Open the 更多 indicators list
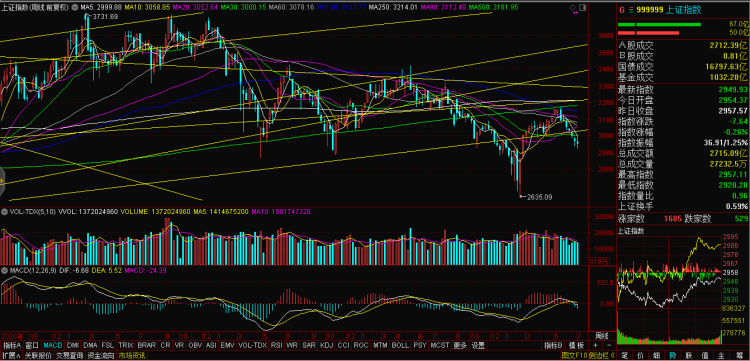This screenshot has height=361, width=750. (459, 345)
